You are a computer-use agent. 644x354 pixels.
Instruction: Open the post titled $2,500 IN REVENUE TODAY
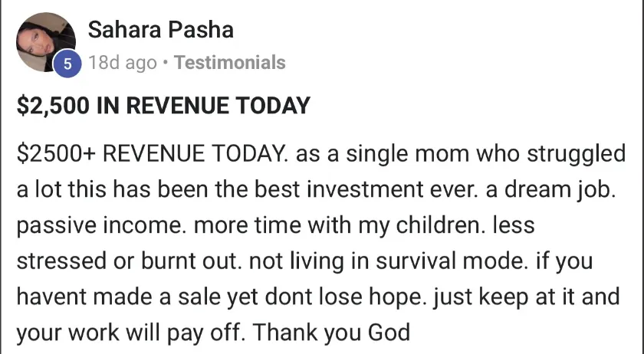pyautogui.click(x=163, y=105)
